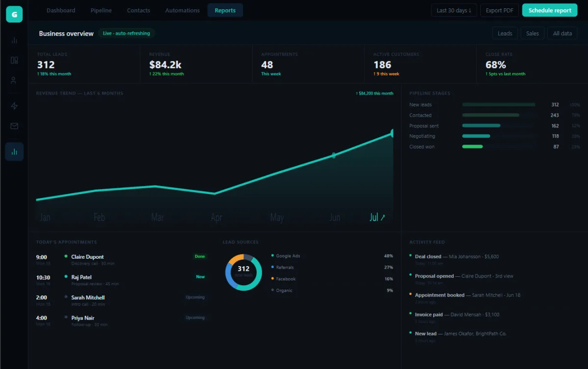Viewport: 588px width, 369px height.
Task: Open the Appointment booked Sarah Mitchell activity
Action: tap(494, 298)
